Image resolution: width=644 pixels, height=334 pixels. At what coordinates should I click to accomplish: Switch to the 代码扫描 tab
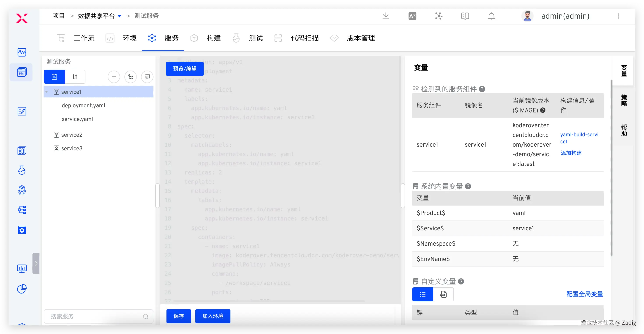(304, 38)
